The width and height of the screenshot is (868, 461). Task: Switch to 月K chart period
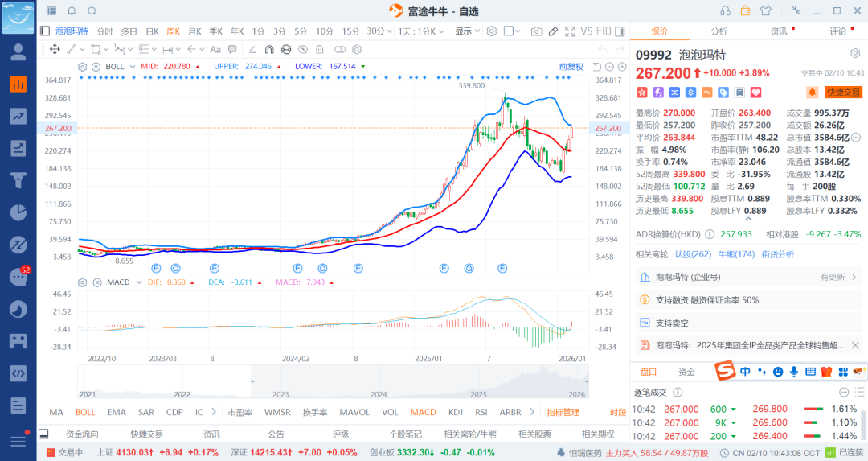pos(194,31)
